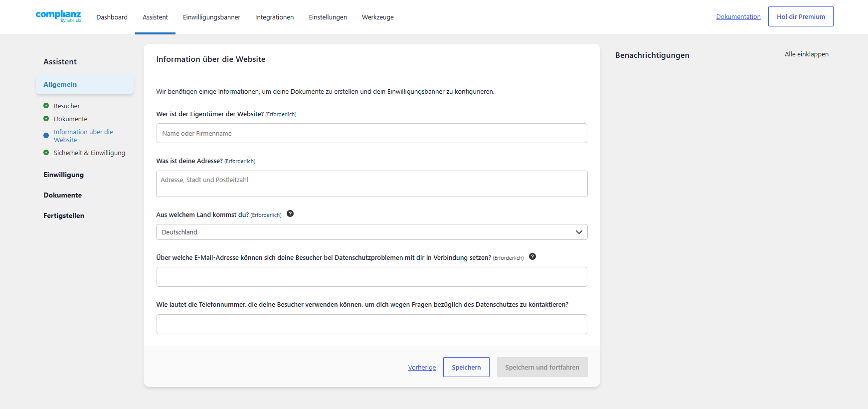Open the bold Dokumente section in sidebar
Image resolution: width=868 pixels, height=409 pixels.
(x=62, y=195)
